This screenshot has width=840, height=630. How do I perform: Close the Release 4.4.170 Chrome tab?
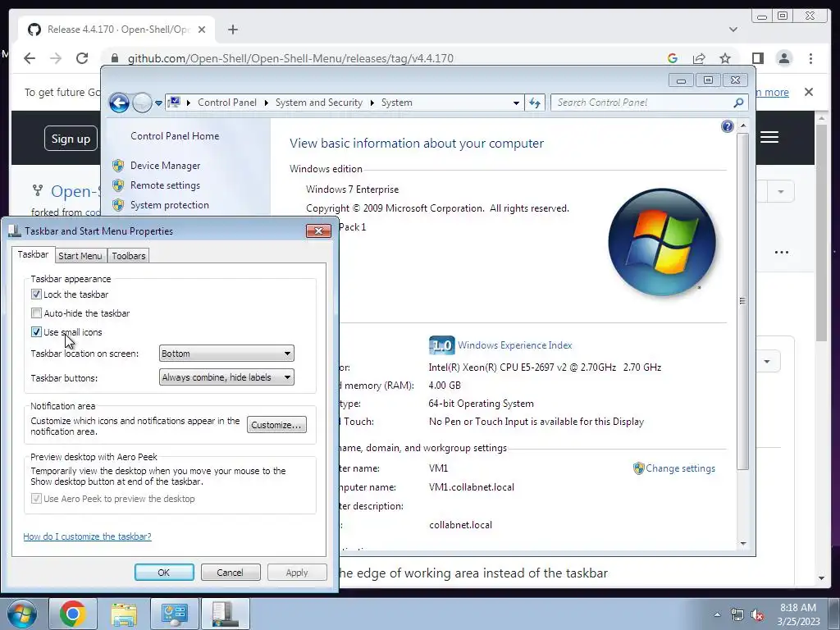(x=202, y=30)
